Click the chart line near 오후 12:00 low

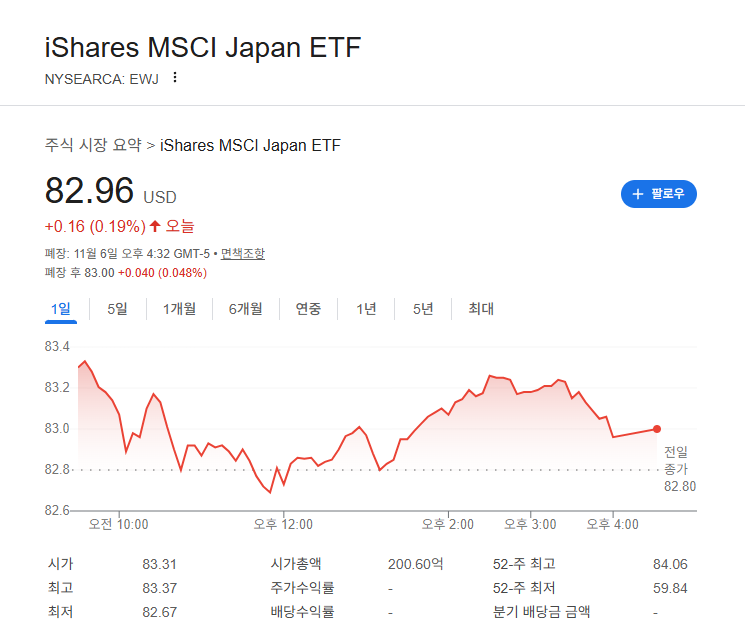pyautogui.click(x=270, y=492)
